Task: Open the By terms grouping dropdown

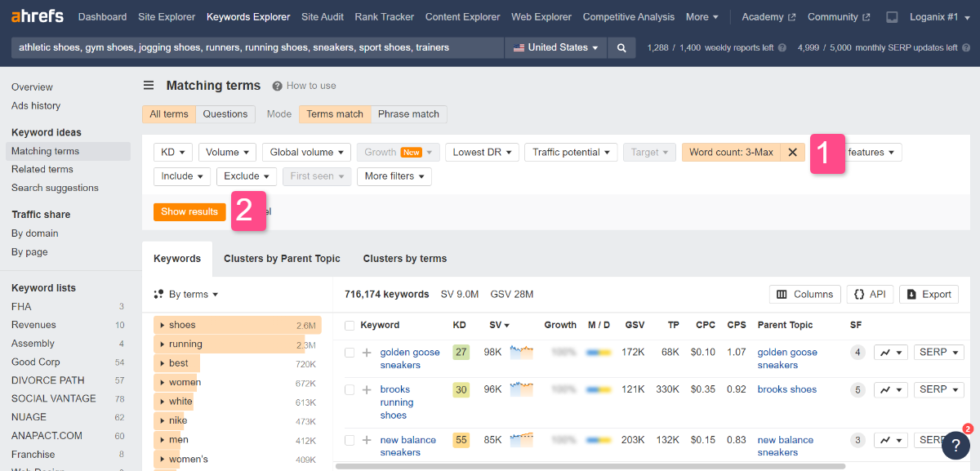Action: click(x=186, y=295)
